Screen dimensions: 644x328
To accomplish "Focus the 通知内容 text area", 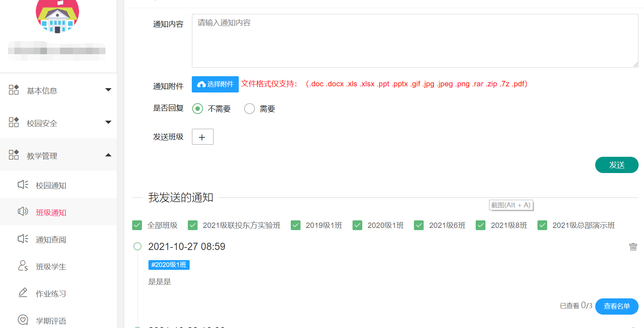I will click(415, 41).
